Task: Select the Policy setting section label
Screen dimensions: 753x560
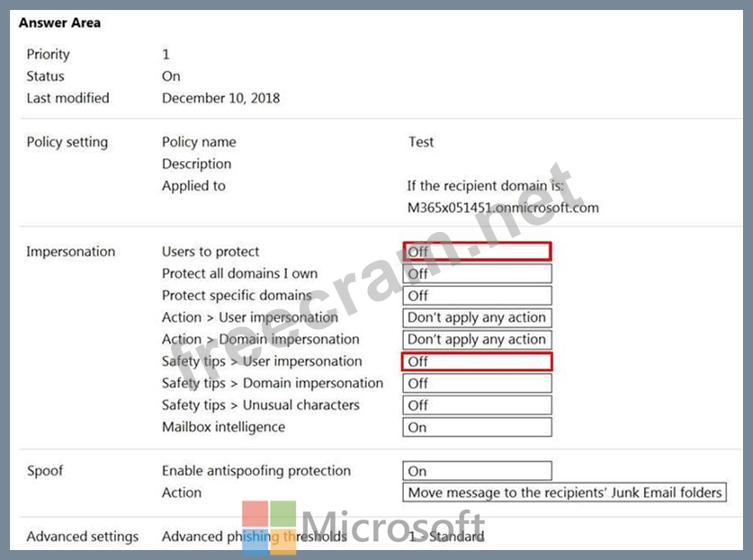Action: [x=67, y=142]
